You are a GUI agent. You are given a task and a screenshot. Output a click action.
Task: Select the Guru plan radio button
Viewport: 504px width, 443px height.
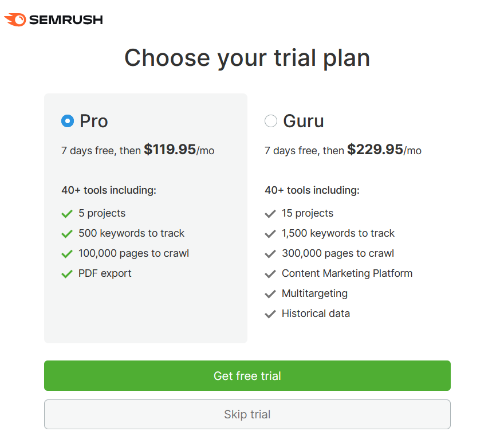pos(271,121)
